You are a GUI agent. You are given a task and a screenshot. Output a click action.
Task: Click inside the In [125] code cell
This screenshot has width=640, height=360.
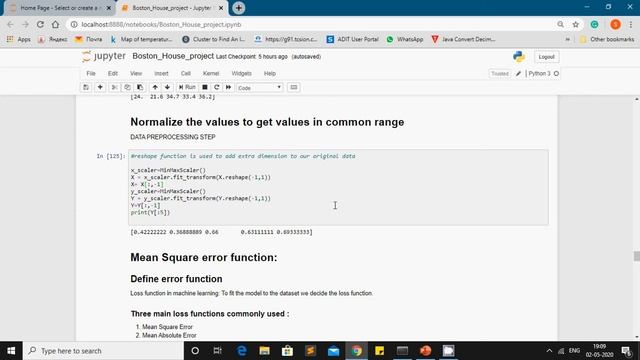click(x=338, y=187)
